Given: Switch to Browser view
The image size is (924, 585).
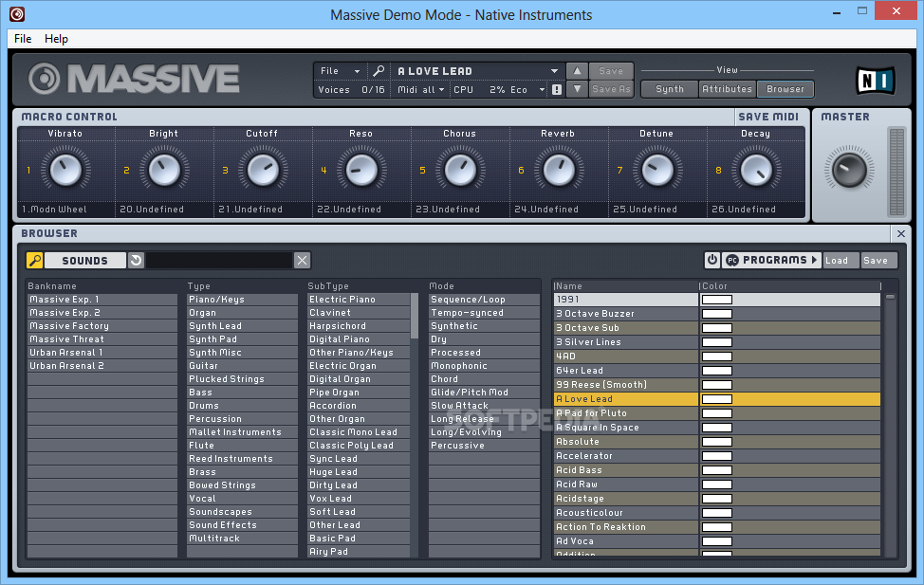Looking at the screenshot, I should pyautogui.click(x=785, y=89).
